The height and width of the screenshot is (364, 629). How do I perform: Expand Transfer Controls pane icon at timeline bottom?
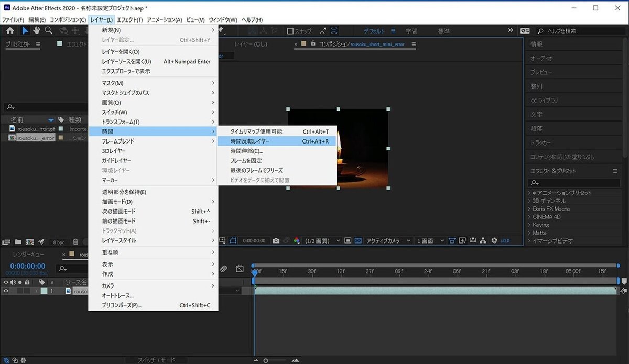coord(14,360)
